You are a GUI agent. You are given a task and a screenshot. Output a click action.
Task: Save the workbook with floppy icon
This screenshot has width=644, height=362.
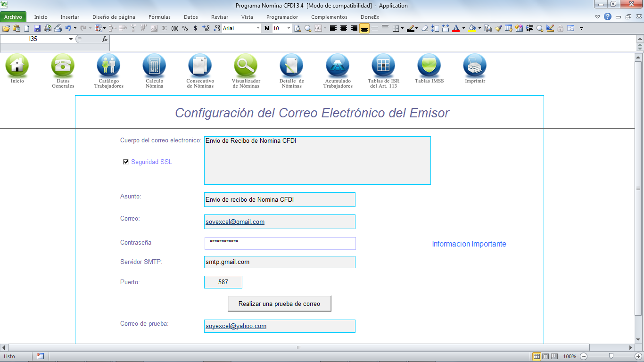tap(37, 28)
